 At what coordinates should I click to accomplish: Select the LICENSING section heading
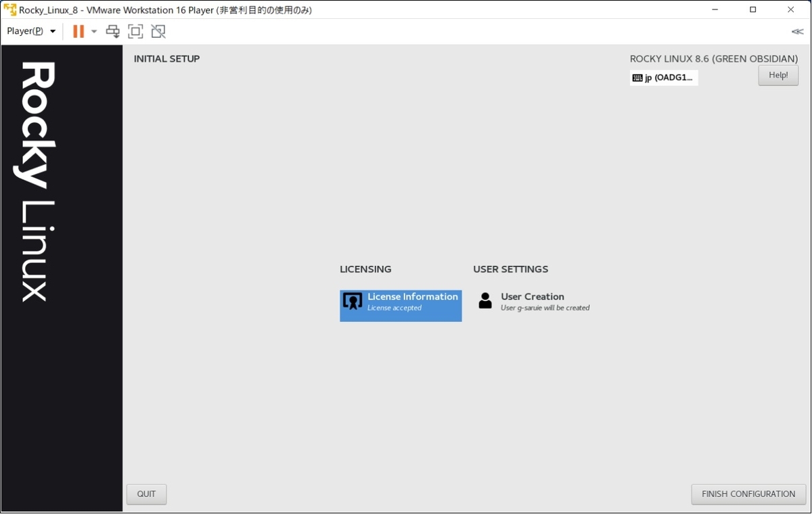[x=365, y=269]
